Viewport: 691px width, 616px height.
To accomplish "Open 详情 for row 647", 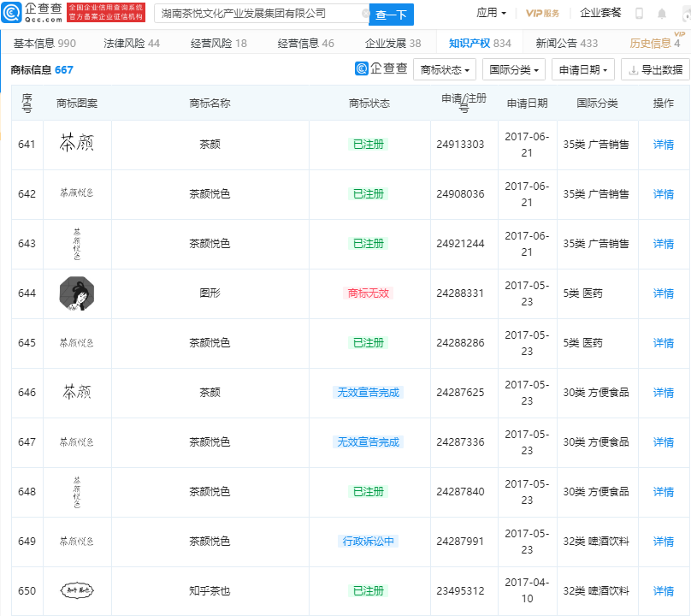I will [664, 442].
